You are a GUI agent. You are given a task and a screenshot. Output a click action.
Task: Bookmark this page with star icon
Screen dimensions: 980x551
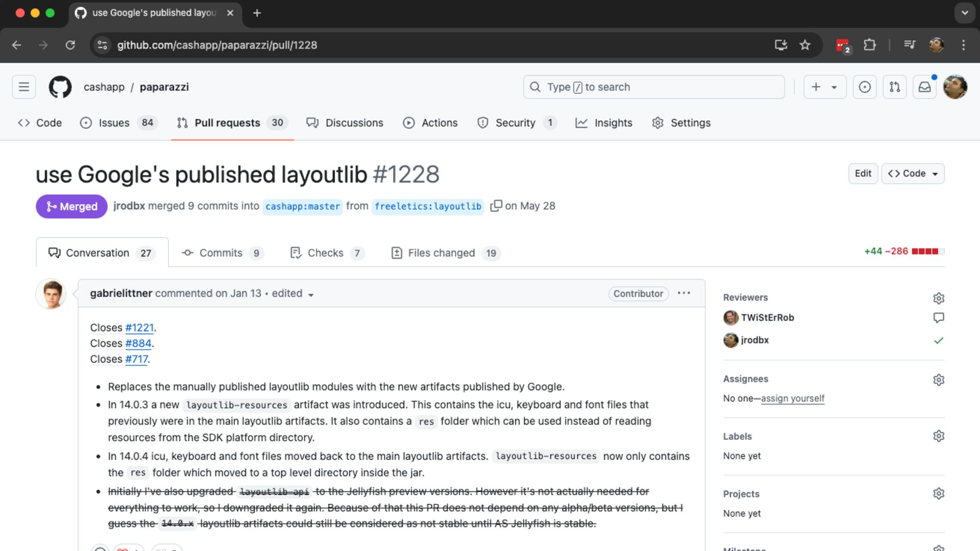(805, 45)
